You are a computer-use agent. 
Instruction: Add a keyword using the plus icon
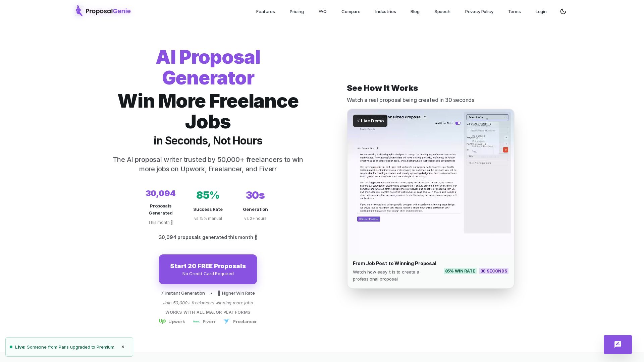pyautogui.click(x=506, y=137)
